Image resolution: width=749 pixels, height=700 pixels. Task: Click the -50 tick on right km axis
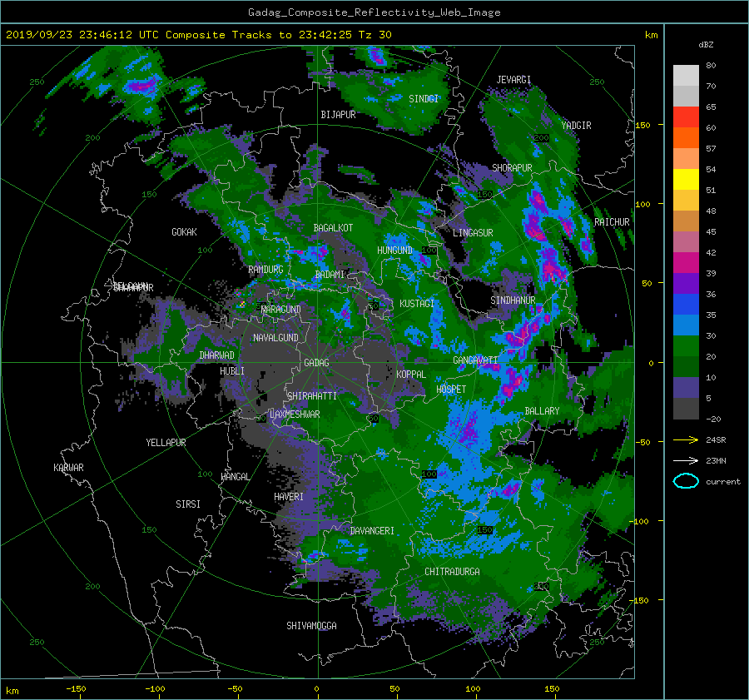642,442
